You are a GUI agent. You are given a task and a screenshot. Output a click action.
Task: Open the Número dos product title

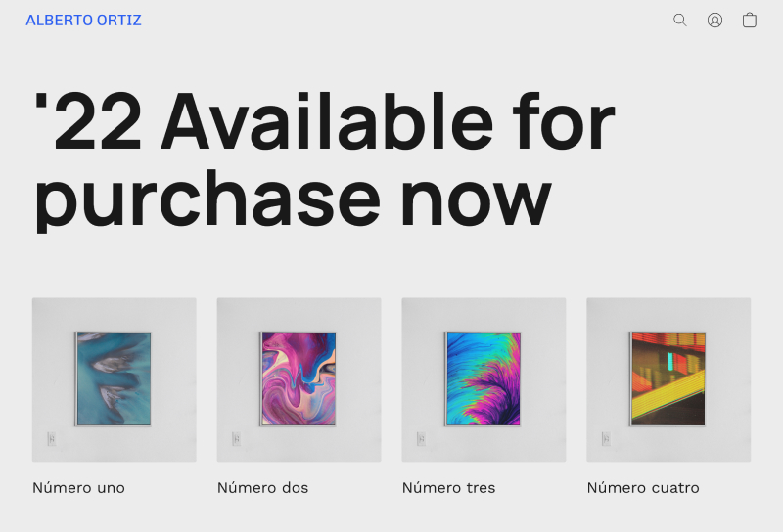[262, 487]
